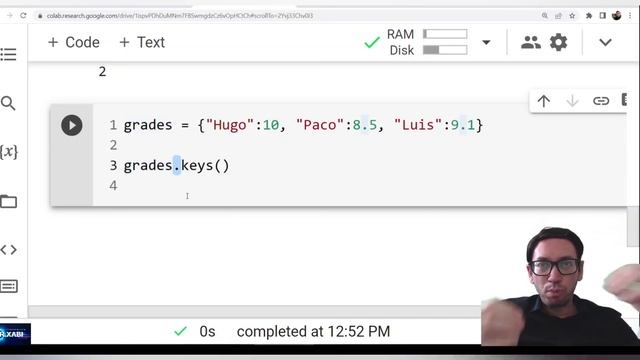Screen dimensions: 640x360
Task: Open browser zoom magnifier icon
Action: click(x=544, y=16)
